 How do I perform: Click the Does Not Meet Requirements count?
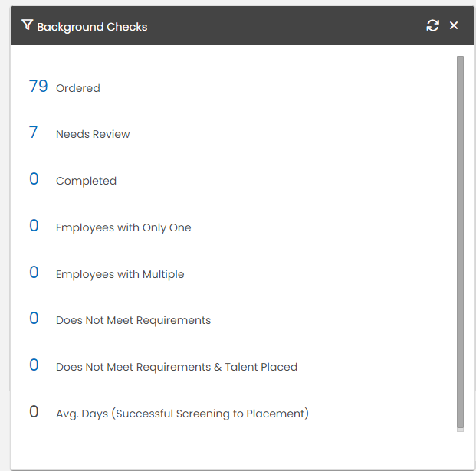[34, 318]
